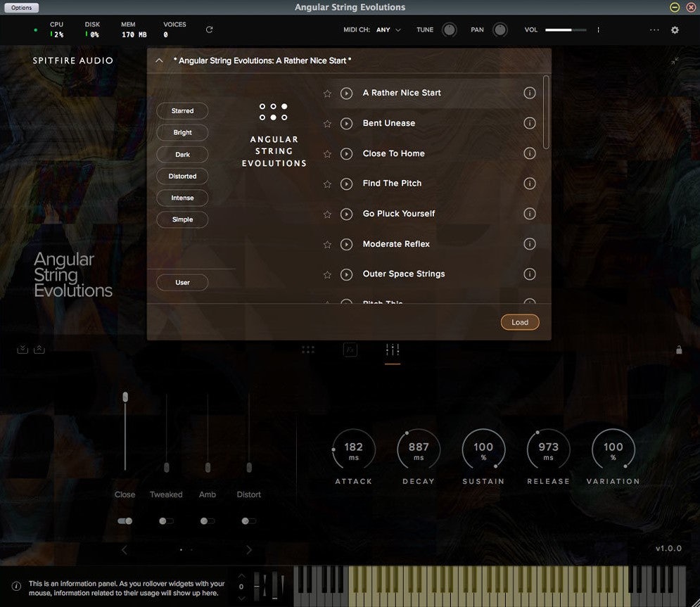Toggle the Tweaked signal switch

166,521
